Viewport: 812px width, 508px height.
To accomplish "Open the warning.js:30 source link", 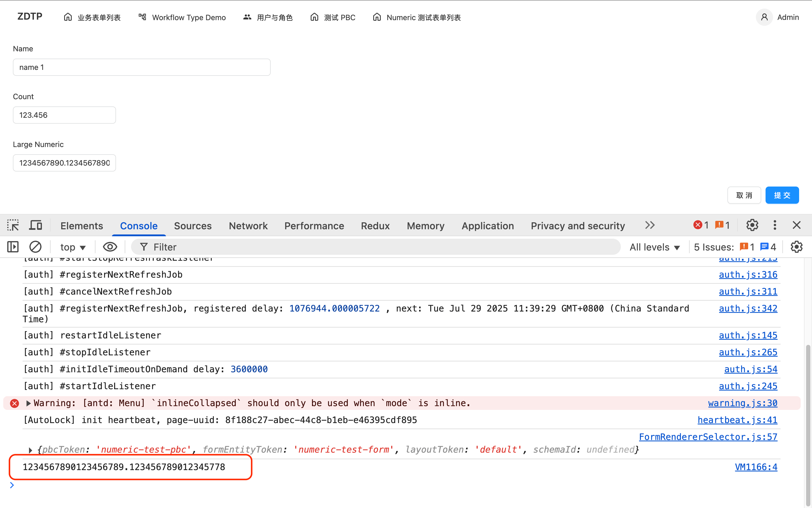I will point(742,403).
